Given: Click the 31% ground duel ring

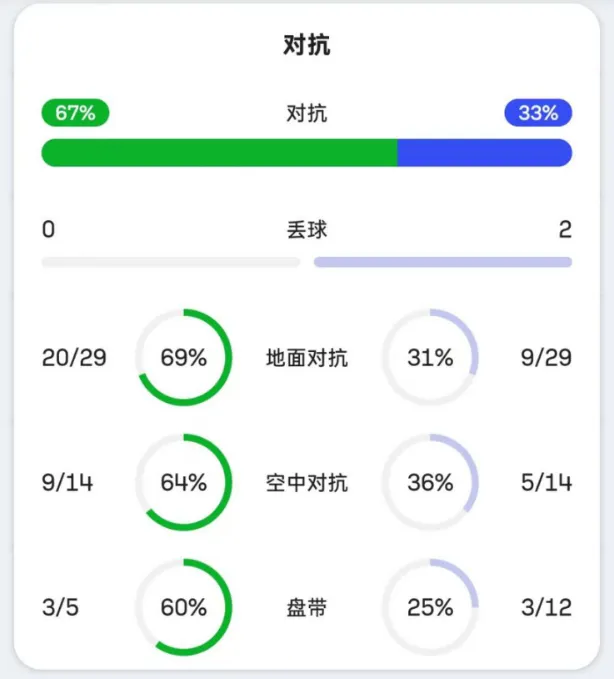Looking at the screenshot, I should [x=430, y=358].
